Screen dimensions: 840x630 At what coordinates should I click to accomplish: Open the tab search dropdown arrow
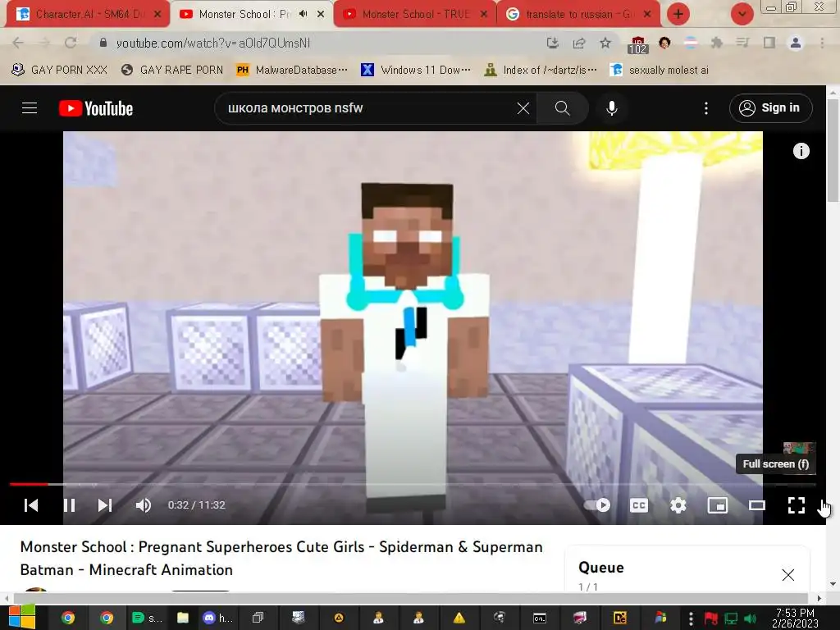pyautogui.click(x=742, y=14)
